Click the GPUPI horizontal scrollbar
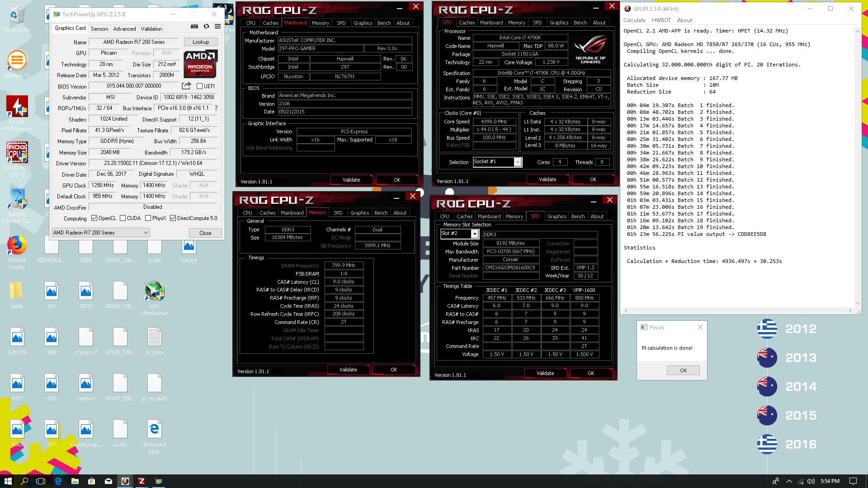This screenshot has width=868, height=488. coord(738,310)
